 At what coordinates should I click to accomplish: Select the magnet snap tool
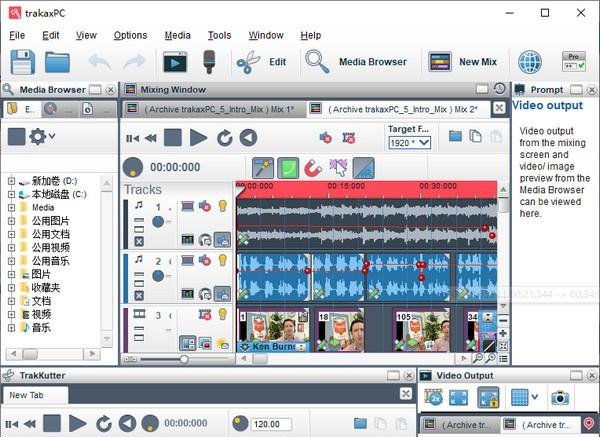pos(314,167)
